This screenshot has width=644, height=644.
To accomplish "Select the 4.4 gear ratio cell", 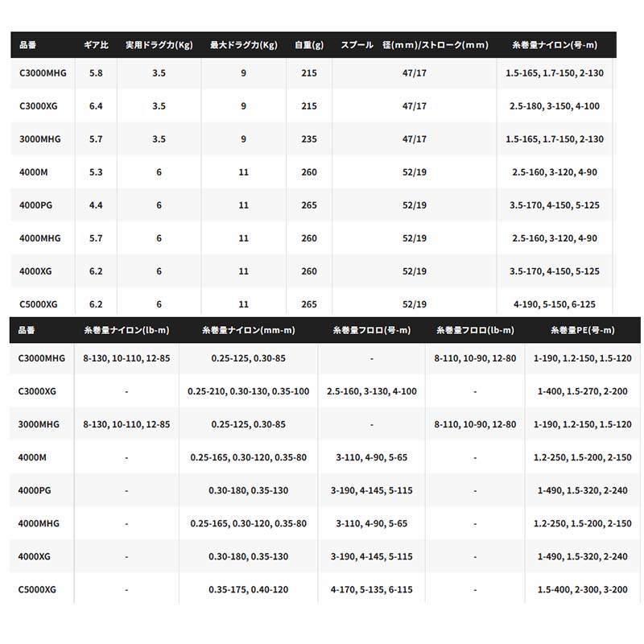I will [97, 205].
